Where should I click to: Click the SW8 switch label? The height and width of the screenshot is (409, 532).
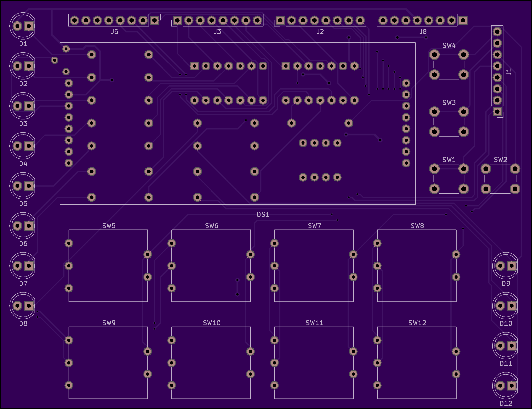[x=417, y=226]
